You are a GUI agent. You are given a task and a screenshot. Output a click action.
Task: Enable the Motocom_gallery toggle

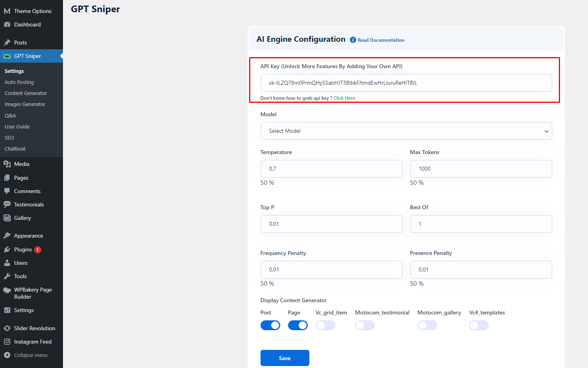[x=427, y=325]
